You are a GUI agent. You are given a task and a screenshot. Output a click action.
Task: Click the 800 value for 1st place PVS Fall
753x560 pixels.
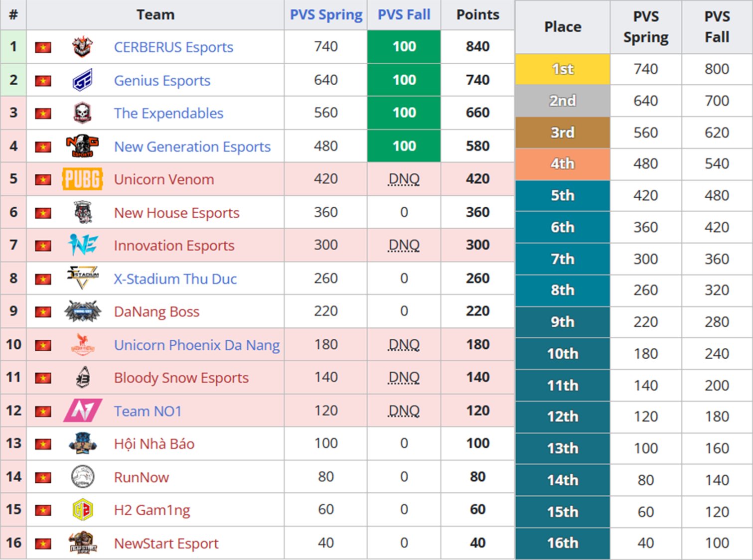point(717,69)
